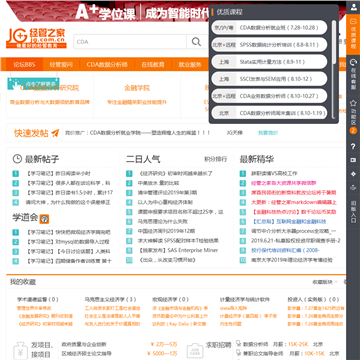This screenshot has width=360, height=360.
Task: Open the 竞价推广 CDA数据分析就业学院 link
Action: (138, 133)
